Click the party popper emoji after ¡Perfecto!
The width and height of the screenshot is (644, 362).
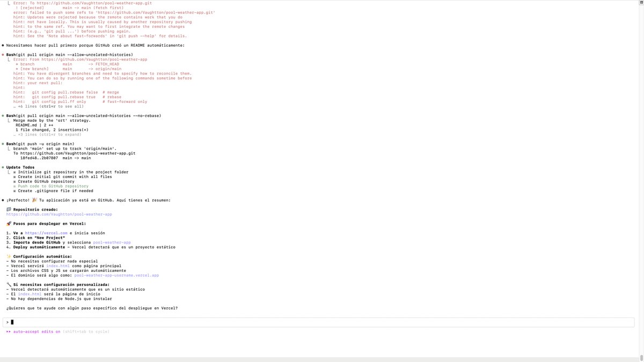pyautogui.click(x=35, y=200)
